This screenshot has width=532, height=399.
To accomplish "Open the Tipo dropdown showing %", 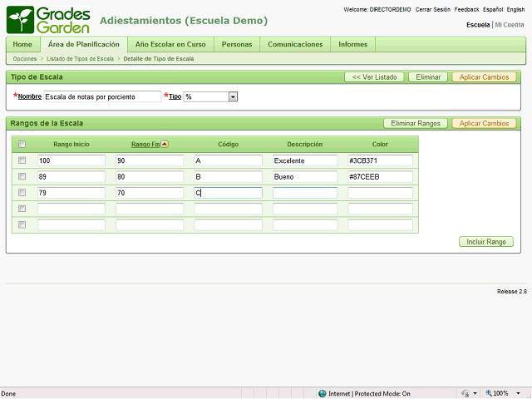I will pos(210,96).
